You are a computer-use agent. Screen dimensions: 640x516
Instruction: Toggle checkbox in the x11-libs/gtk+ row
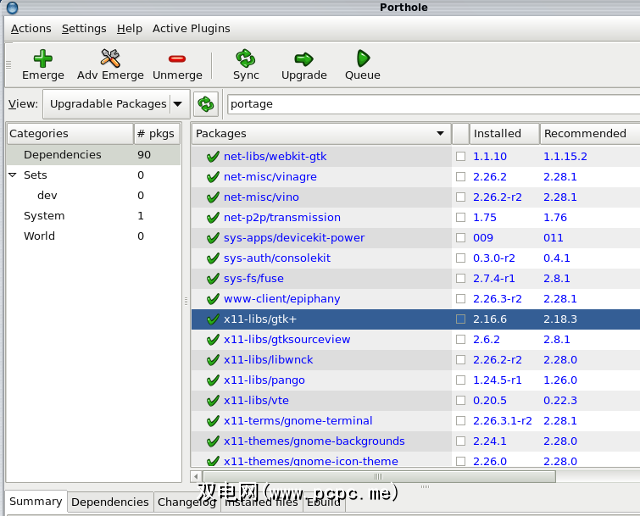(x=461, y=319)
